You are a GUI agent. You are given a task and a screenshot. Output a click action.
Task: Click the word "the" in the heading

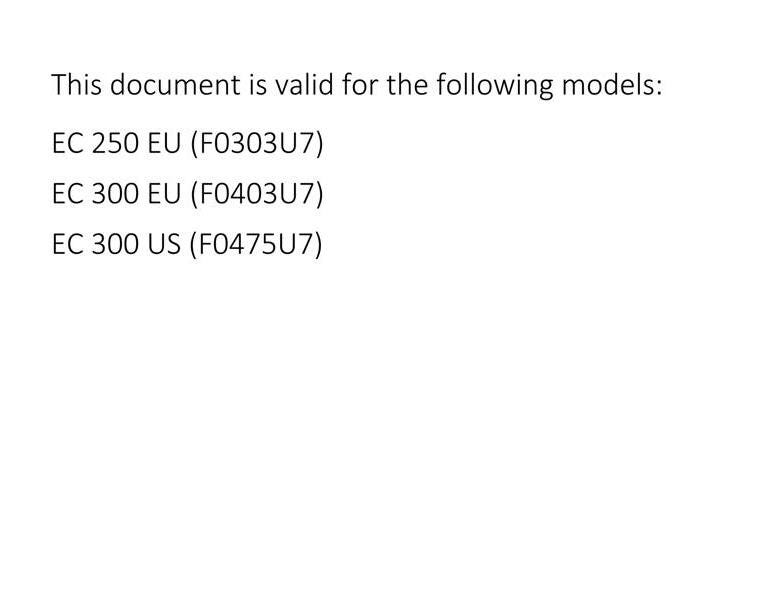tap(407, 84)
